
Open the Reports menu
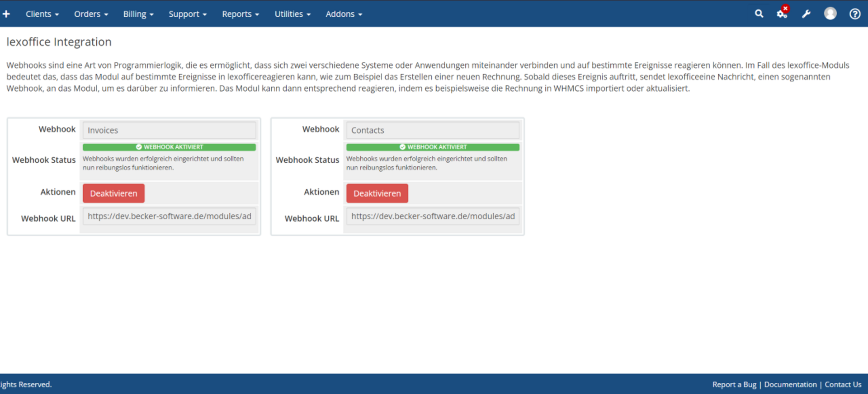(241, 14)
